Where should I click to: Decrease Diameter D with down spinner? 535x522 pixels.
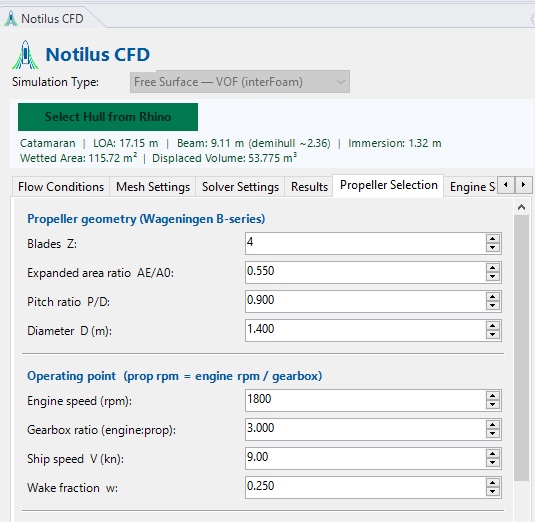493,335
